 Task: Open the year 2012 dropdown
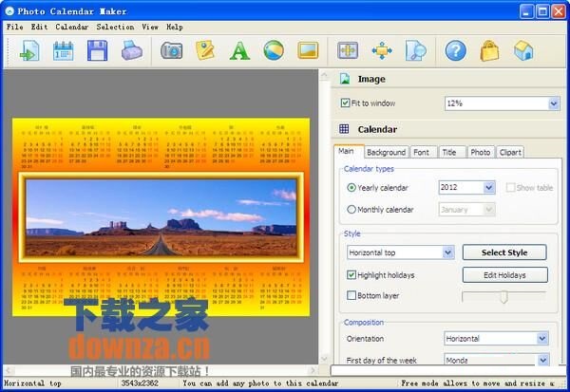point(489,188)
